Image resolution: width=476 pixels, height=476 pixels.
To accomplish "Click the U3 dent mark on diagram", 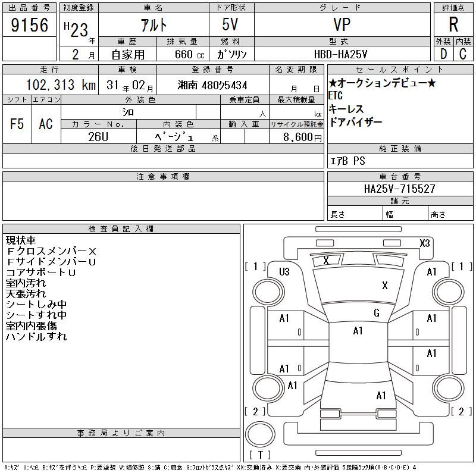I will [284, 272].
